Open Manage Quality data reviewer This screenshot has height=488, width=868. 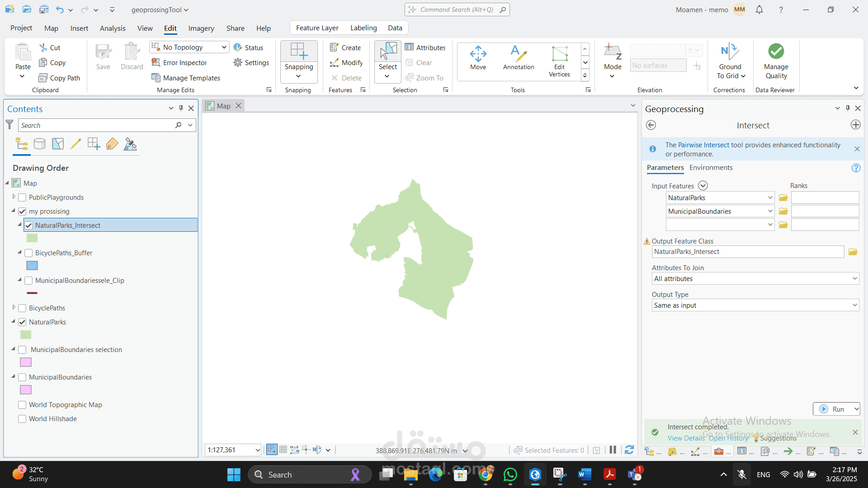776,61
